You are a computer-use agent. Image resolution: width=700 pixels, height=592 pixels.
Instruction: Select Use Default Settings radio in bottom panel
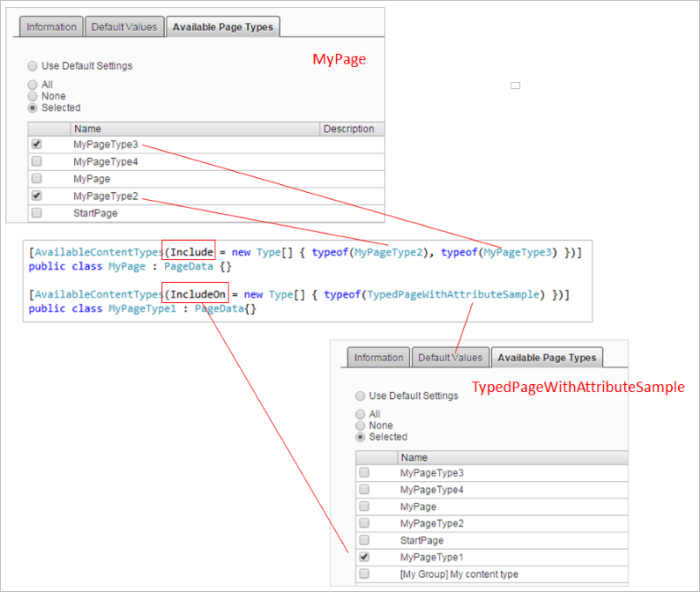pyautogui.click(x=361, y=396)
